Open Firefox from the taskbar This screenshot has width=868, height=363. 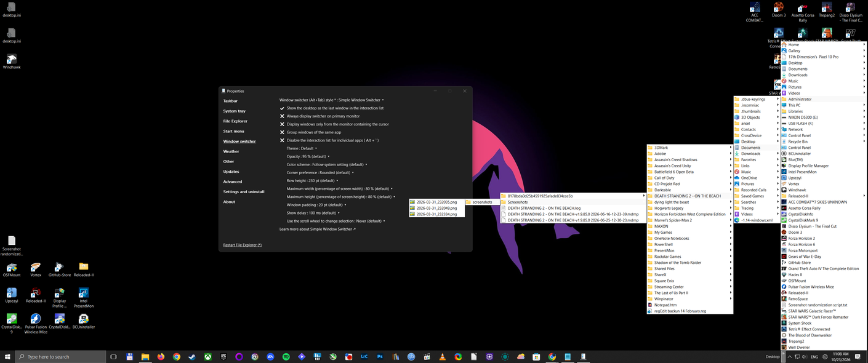161,356
